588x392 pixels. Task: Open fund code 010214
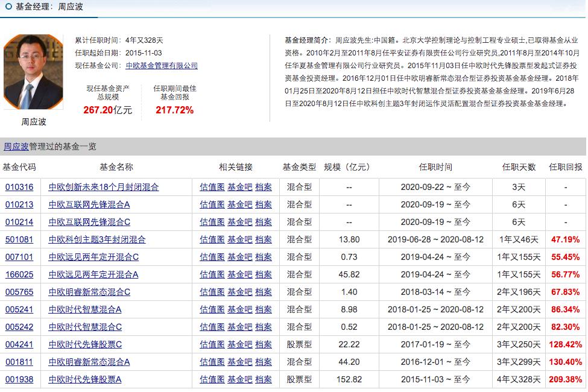click(x=19, y=222)
